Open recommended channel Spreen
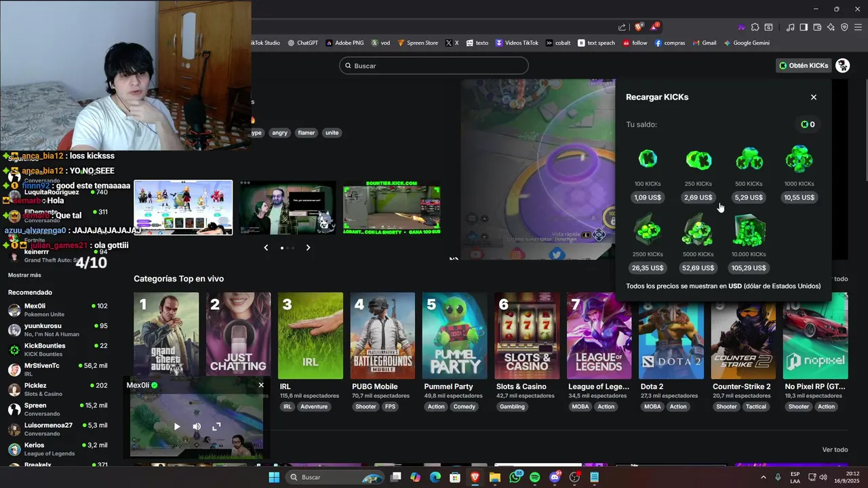The height and width of the screenshot is (488, 868). (58, 409)
